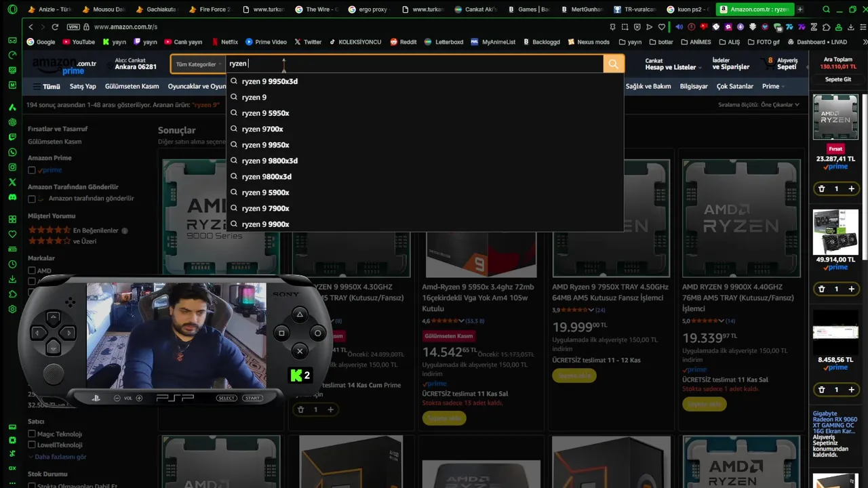The height and width of the screenshot is (488, 868).
Task: Open the Tümü hamburger navigation menu
Action: click(47, 86)
